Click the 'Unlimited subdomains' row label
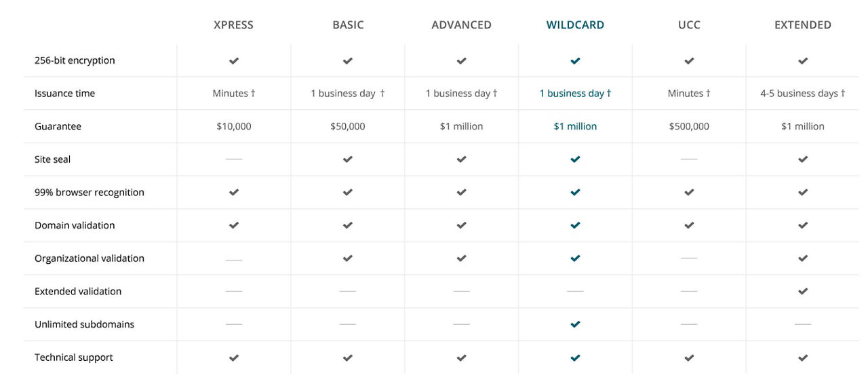868x390 pixels. (x=84, y=324)
